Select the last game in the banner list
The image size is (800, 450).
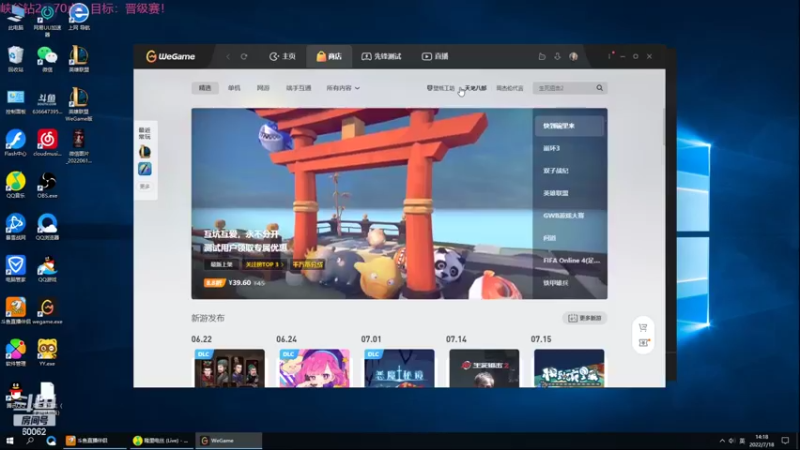[569, 283]
